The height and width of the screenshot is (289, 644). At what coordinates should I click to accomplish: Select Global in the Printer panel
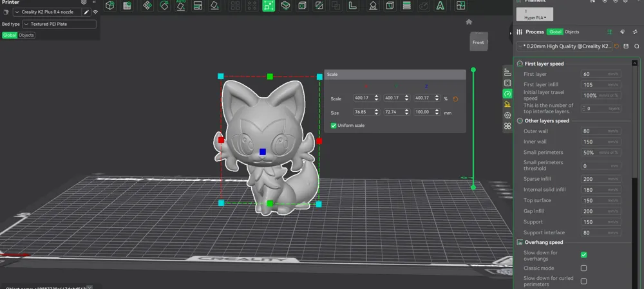tap(10, 35)
